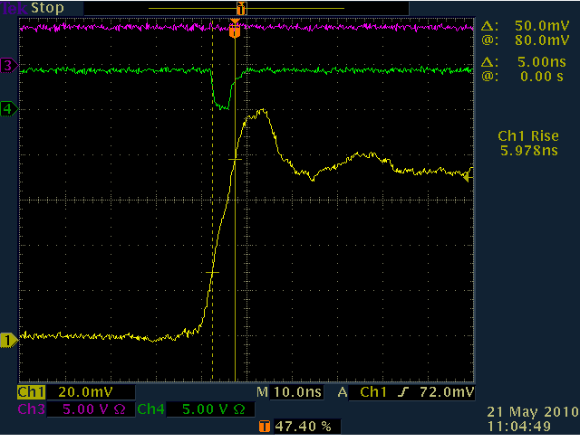Click the Ch3 5.00 V scale readout
This screenshot has height=435, width=580.
tap(94, 409)
